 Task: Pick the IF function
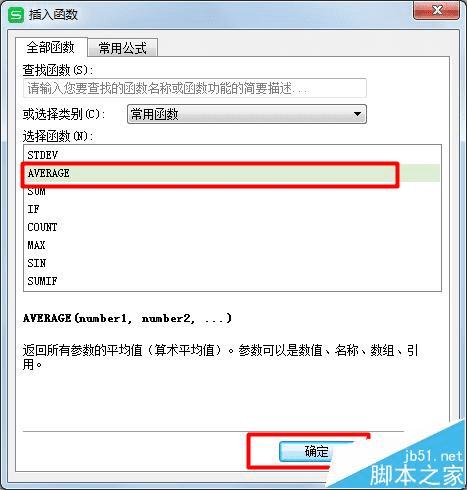(x=232, y=209)
